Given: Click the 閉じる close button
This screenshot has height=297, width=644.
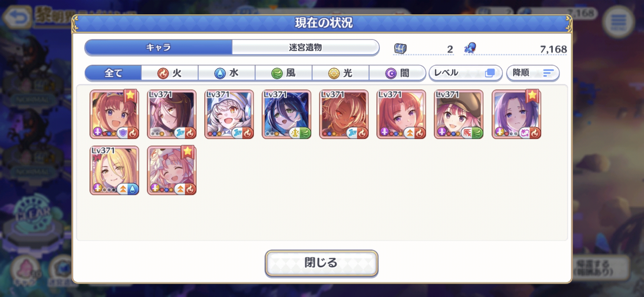Looking at the screenshot, I should (321, 263).
